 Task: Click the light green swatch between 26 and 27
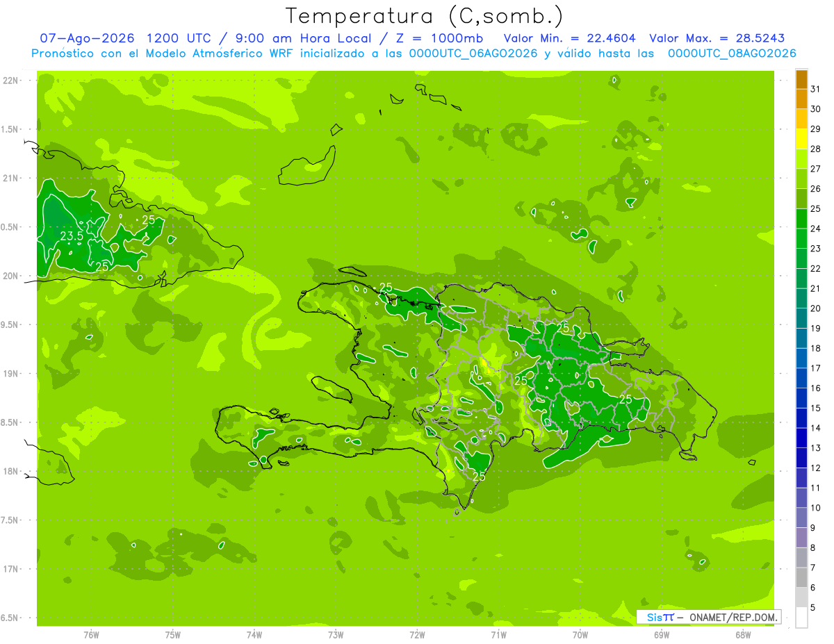click(801, 179)
